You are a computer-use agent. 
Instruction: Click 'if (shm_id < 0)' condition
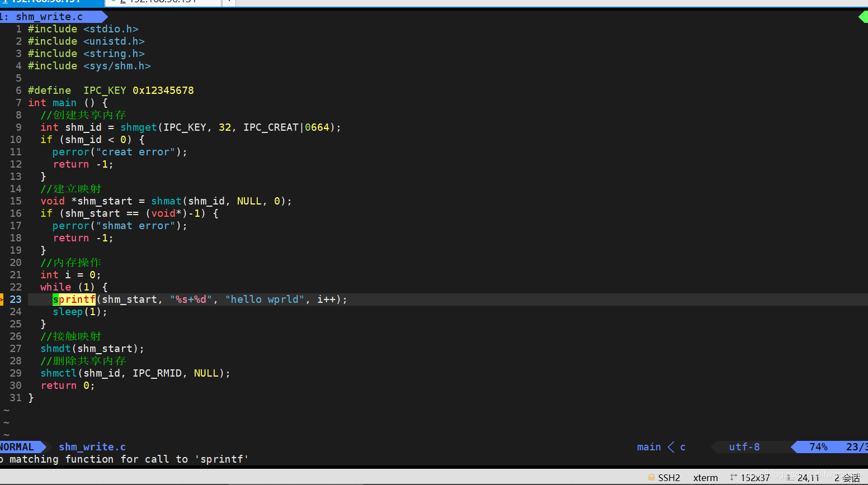pyautogui.click(x=86, y=140)
